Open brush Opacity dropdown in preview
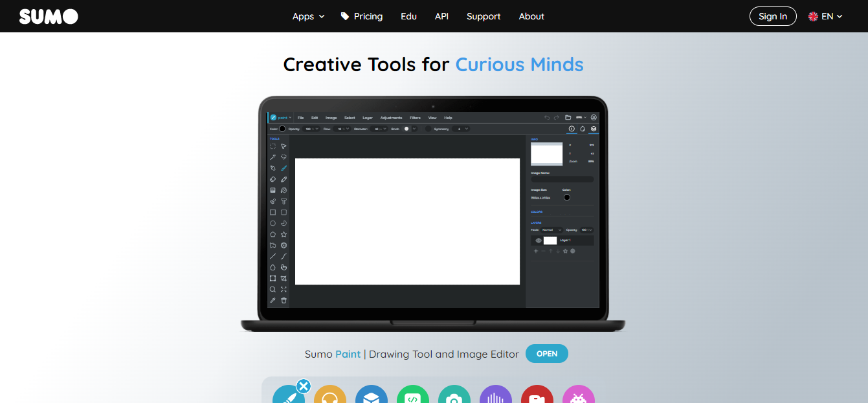The height and width of the screenshot is (403, 868). 311,129
